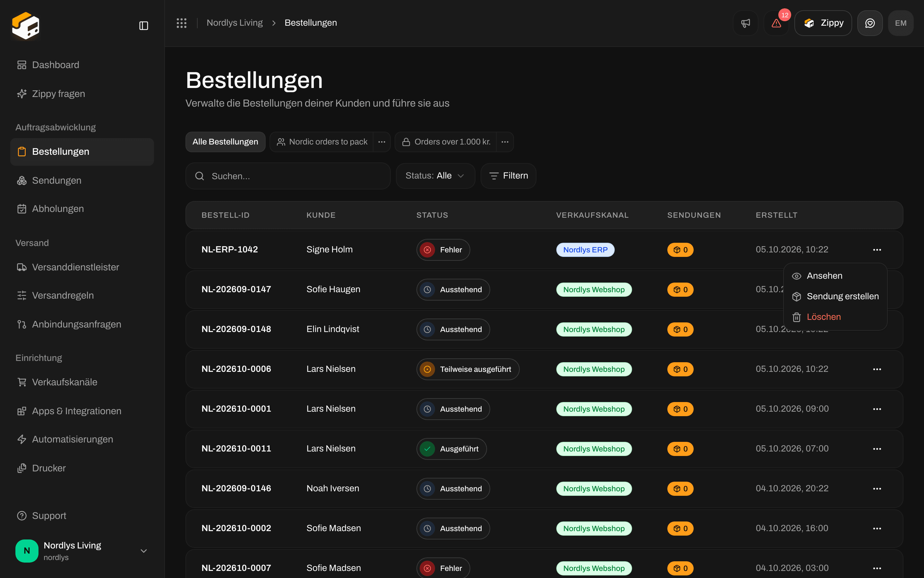
Task: Choose Sendung erstellen from the menu
Action: click(x=835, y=296)
